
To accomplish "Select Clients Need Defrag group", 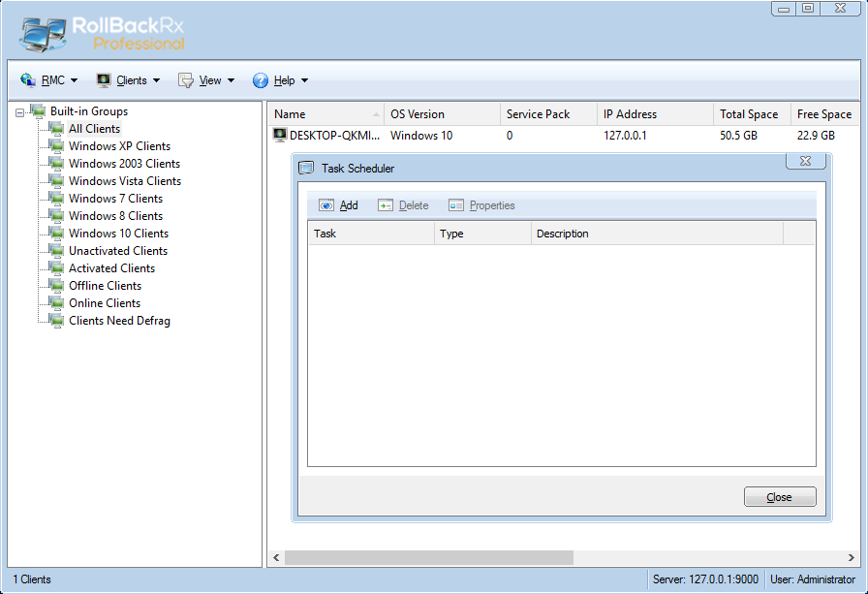I will click(x=119, y=321).
